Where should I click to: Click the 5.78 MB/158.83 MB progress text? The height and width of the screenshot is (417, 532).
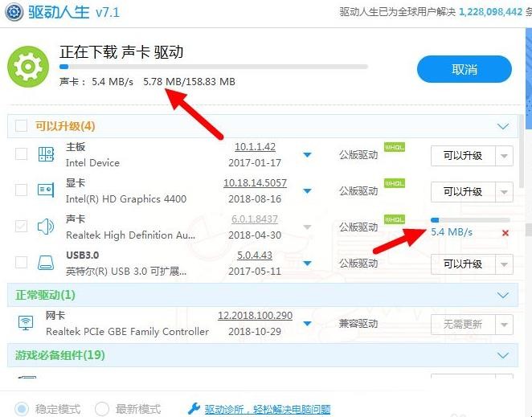(189, 82)
